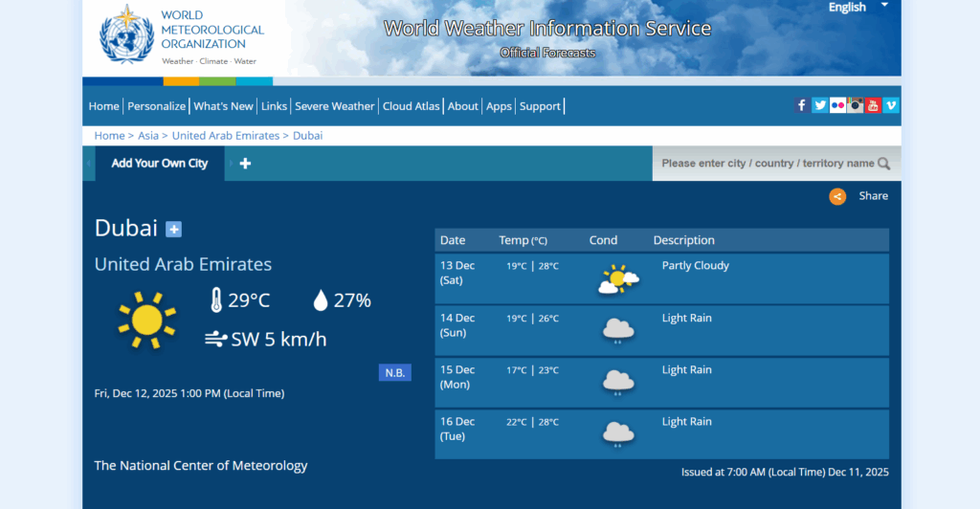Click the World Weather Information Service title
980x509 pixels.
(547, 29)
